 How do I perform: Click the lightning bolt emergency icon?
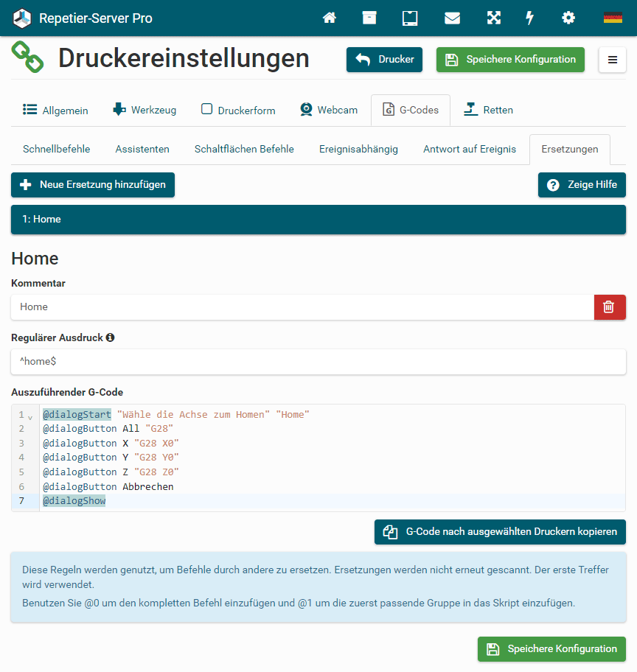[529, 18]
